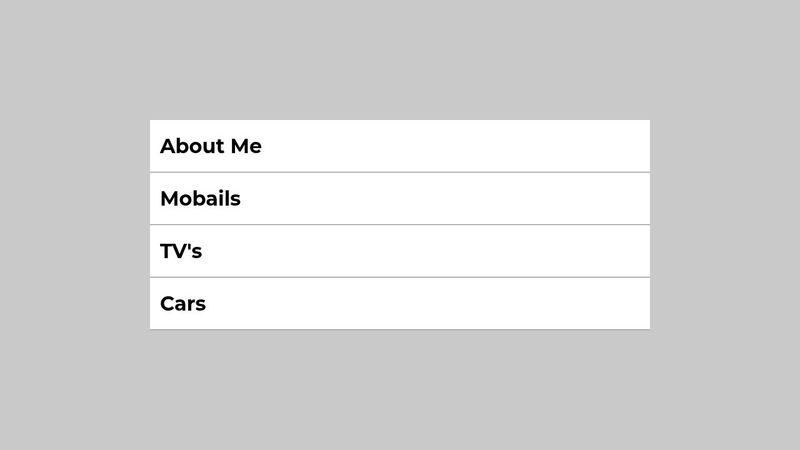Expand the Mobails accordion section
This screenshot has width=800, height=450.
pyautogui.click(x=400, y=199)
